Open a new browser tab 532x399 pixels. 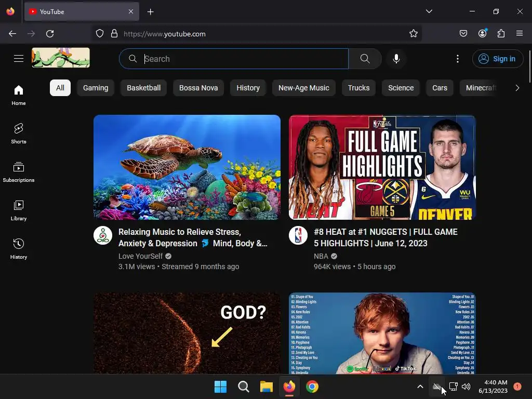[x=150, y=12]
